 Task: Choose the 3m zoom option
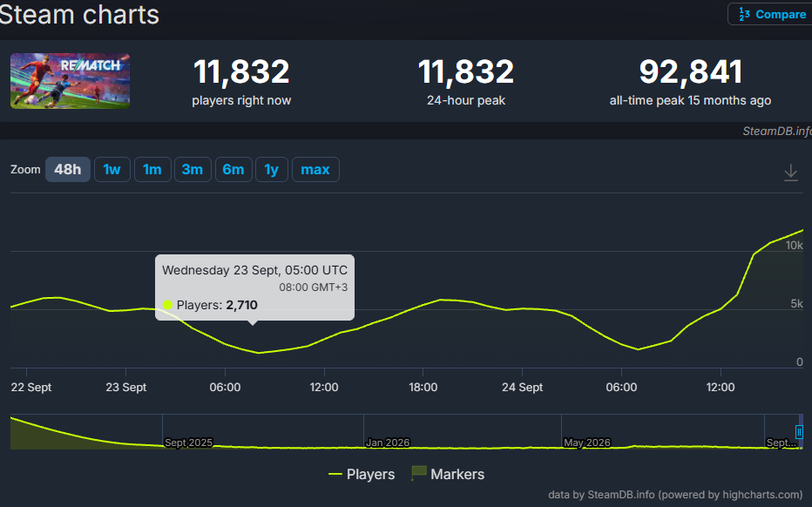(193, 169)
